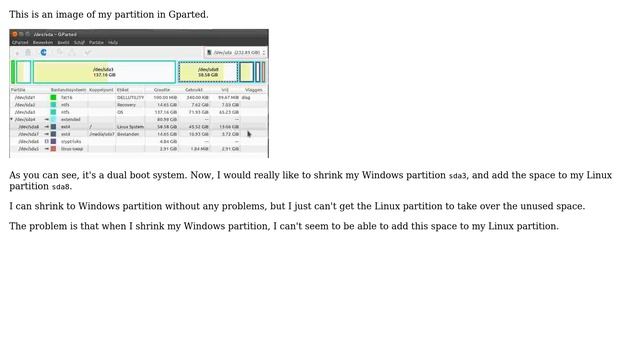Click the 137.16 GB size cell of sda3
Viewport: 640px width, 360px height.
coord(165,112)
